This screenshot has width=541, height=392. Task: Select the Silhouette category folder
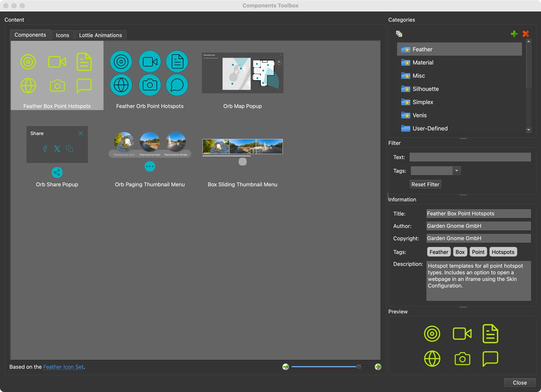425,89
